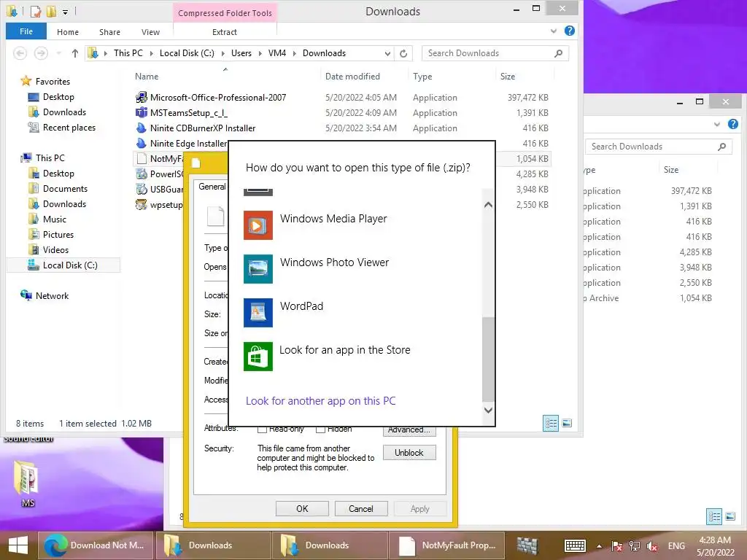
Task: Open the ENG language indicator
Action: click(x=676, y=546)
